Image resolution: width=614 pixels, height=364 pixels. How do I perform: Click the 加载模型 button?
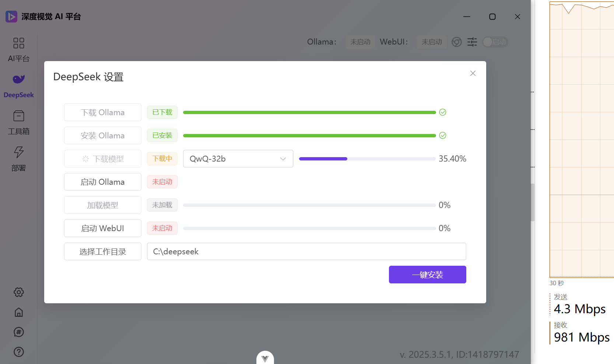coord(103,205)
